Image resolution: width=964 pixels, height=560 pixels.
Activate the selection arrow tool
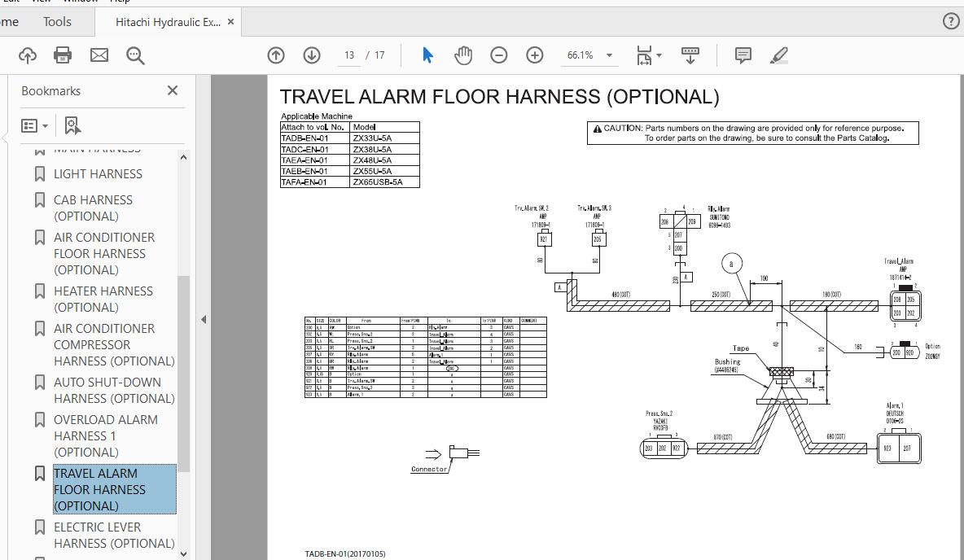427,55
